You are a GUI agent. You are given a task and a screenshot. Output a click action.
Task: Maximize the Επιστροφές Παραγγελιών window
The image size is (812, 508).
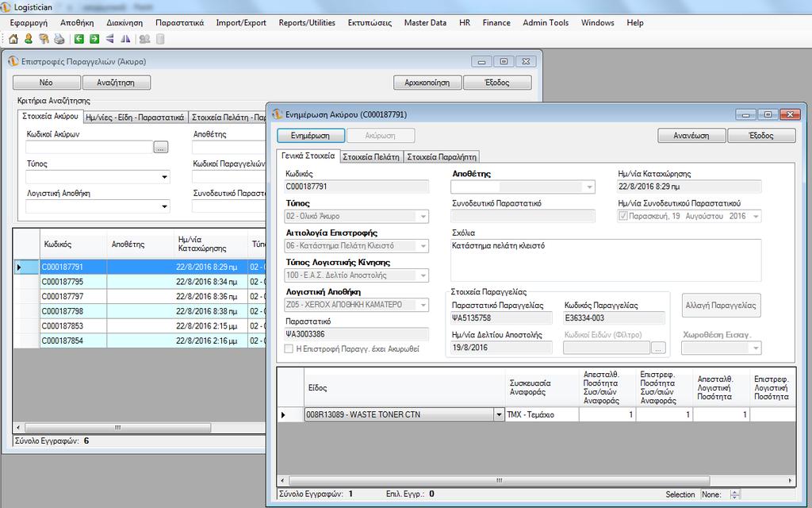click(x=504, y=61)
